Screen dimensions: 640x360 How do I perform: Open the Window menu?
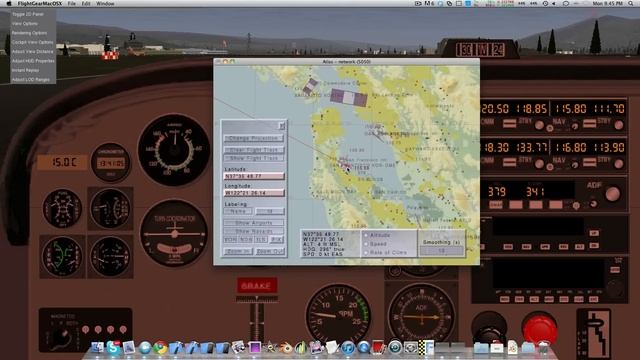pos(105,3)
